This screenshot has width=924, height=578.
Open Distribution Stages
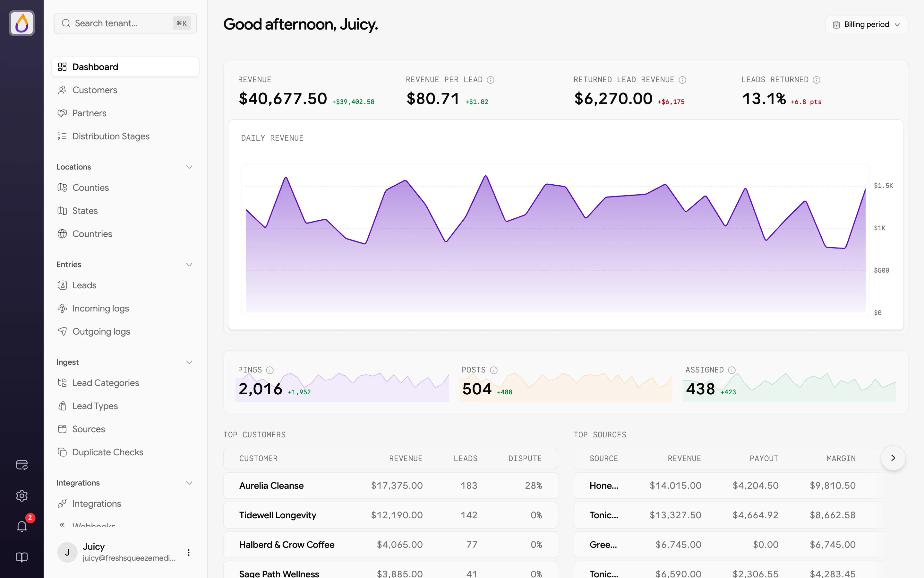tap(125, 136)
